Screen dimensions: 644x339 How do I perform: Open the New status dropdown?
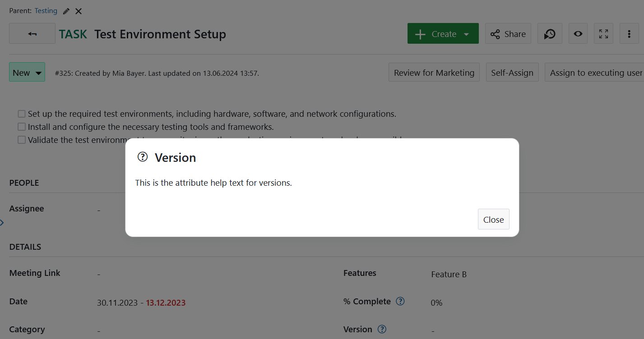27,72
